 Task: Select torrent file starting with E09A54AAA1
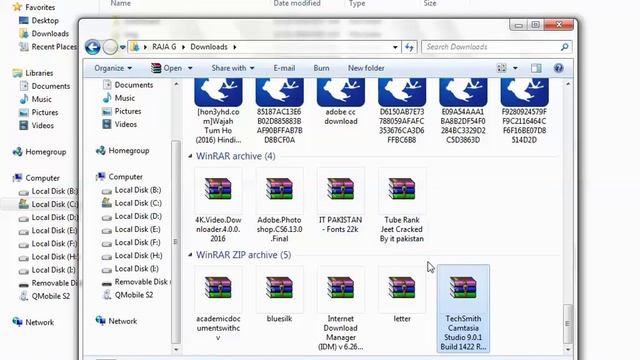463,111
